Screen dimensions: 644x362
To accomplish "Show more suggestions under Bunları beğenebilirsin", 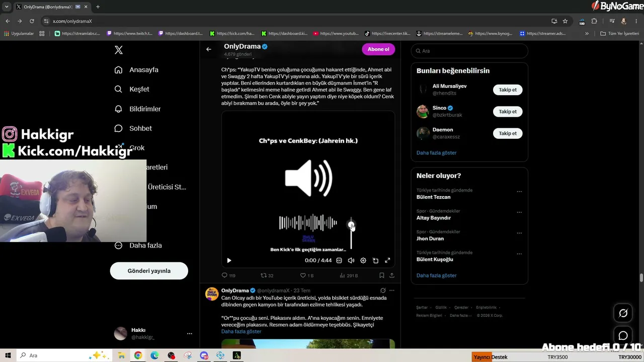I will [436, 152].
